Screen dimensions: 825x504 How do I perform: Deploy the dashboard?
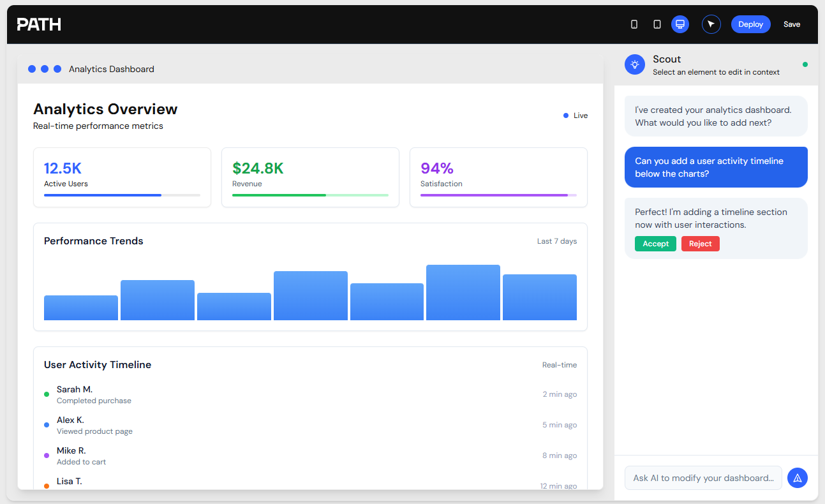751,24
